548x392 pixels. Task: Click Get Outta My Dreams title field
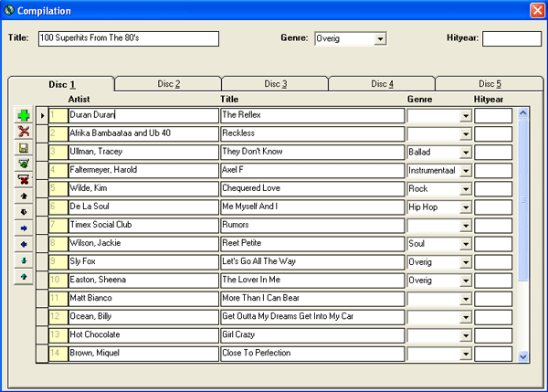click(312, 317)
